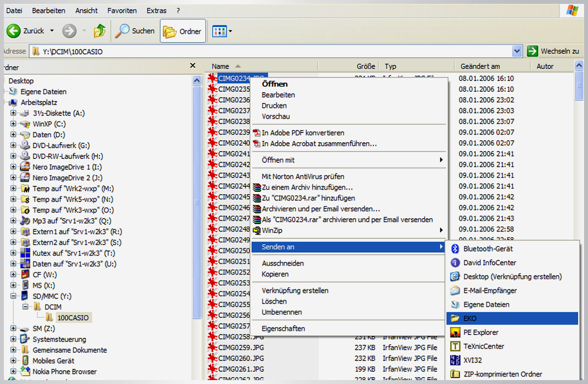588x384 pixels.
Task: Send to Desktop (Verknüpfung erstellen)
Action: point(513,277)
